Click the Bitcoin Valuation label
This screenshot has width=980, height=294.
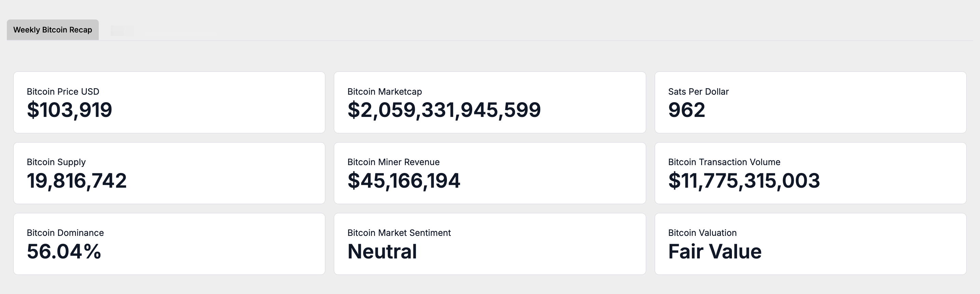[702, 233]
